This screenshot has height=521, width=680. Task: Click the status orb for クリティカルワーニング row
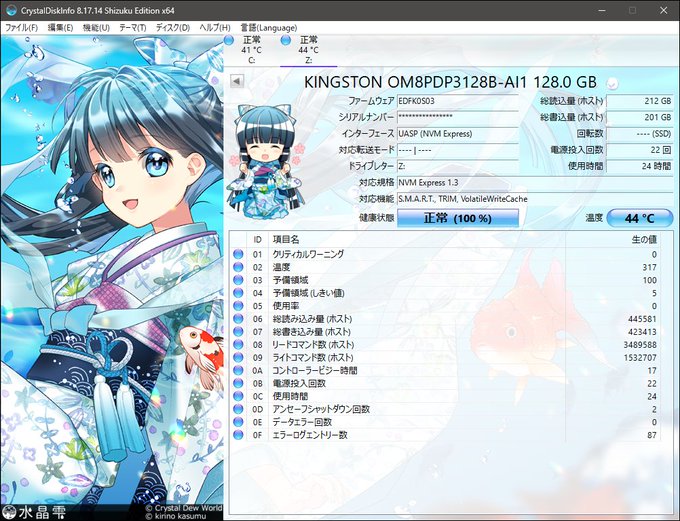(238, 254)
